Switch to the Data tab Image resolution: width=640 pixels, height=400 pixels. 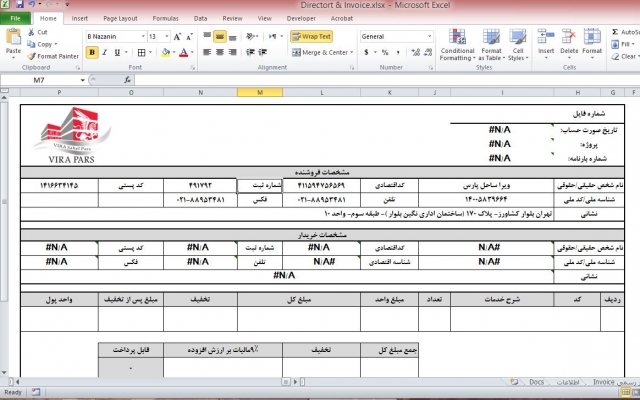pyautogui.click(x=200, y=18)
